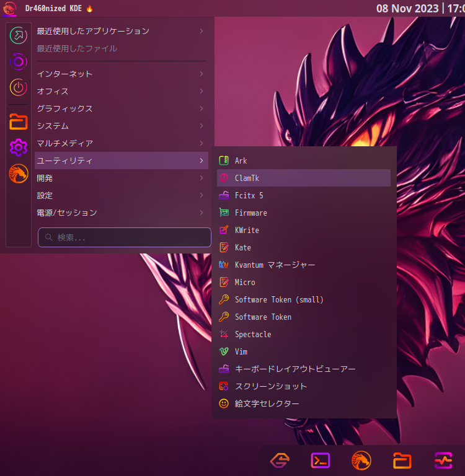Click the Software Token (small) key icon

click(x=224, y=299)
